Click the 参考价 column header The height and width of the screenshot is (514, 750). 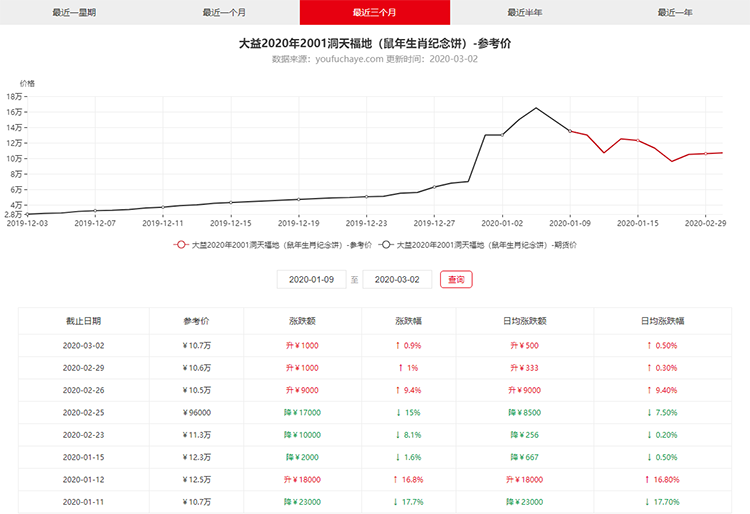pyautogui.click(x=196, y=321)
